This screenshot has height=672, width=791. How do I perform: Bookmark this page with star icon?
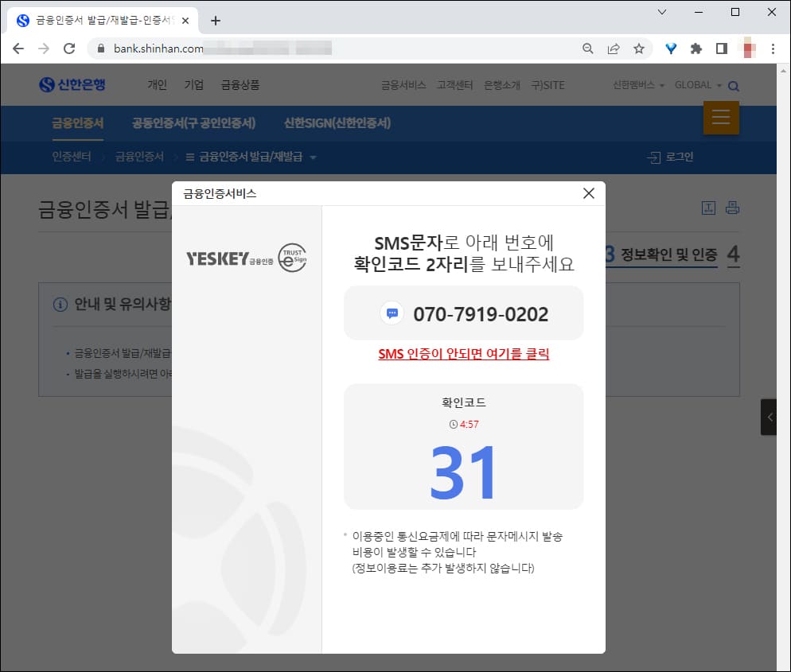click(x=639, y=49)
